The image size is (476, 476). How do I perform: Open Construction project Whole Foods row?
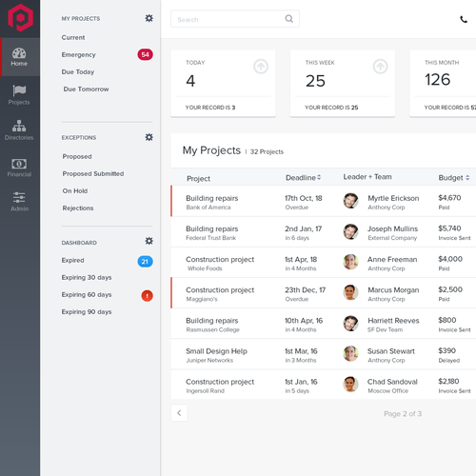[x=220, y=264]
